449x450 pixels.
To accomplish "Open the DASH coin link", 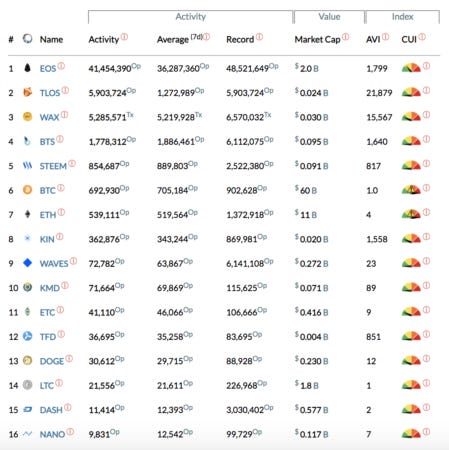I will click(x=51, y=410).
